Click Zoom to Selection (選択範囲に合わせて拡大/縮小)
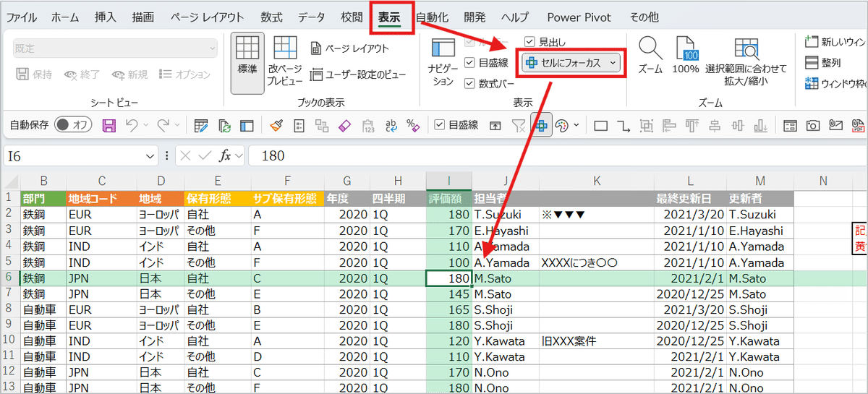Image resolution: width=868 pixels, height=394 pixels. (746, 61)
